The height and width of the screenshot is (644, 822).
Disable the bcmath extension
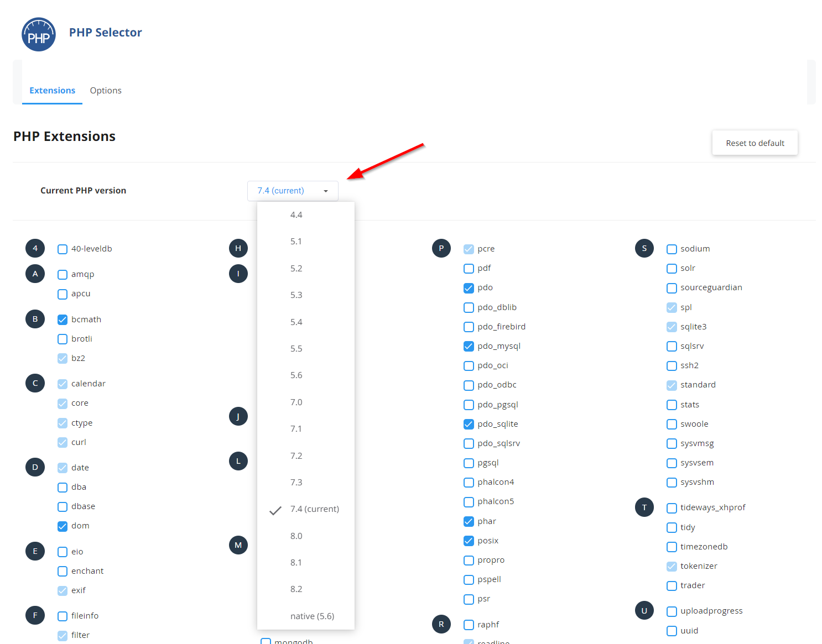[x=63, y=320]
